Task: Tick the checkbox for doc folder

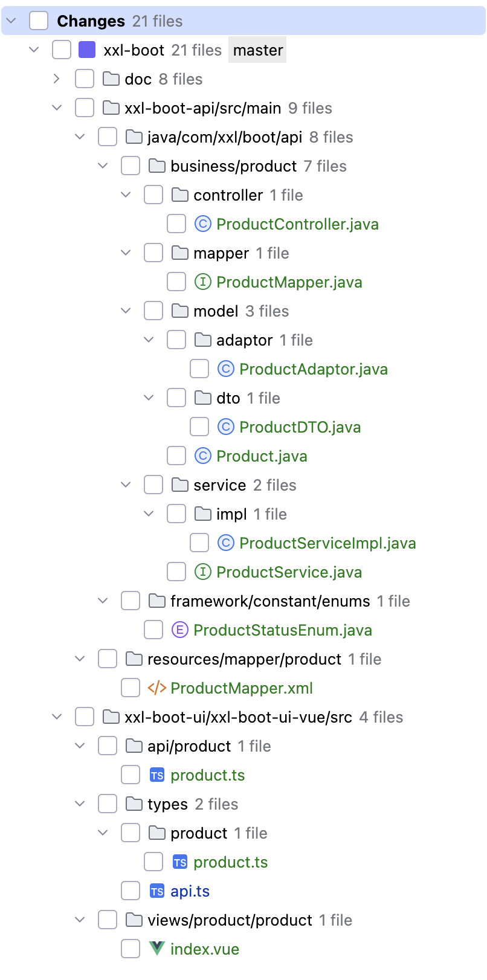Action: pos(85,79)
